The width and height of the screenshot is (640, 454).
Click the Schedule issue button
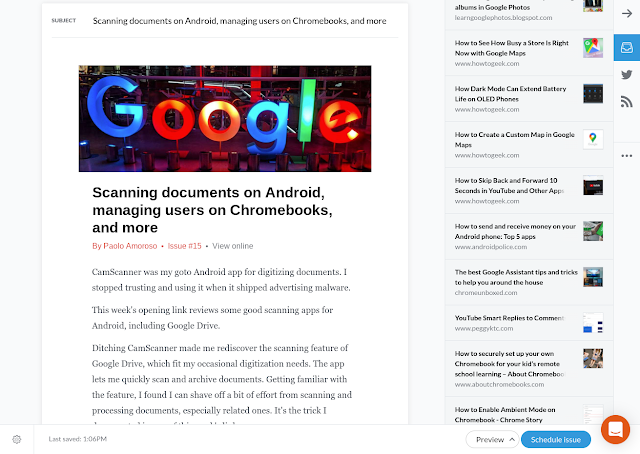[x=556, y=439]
